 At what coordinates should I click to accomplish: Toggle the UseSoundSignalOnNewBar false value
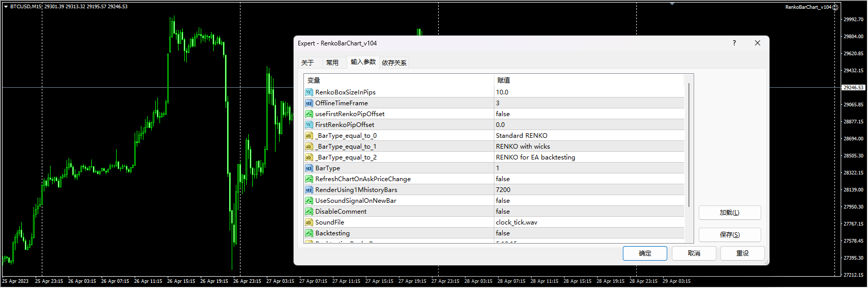pyautogui.click(x=503, y=201)
